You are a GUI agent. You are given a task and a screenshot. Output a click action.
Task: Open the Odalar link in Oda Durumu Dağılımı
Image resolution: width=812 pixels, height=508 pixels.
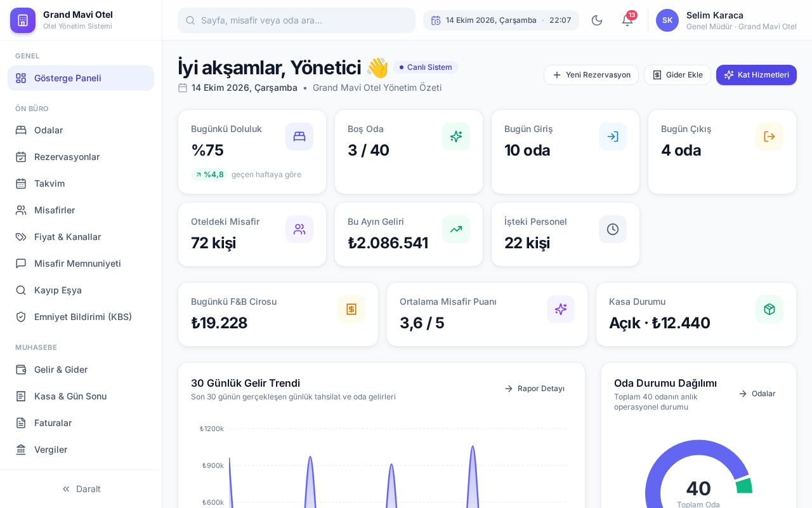(757, 394)
